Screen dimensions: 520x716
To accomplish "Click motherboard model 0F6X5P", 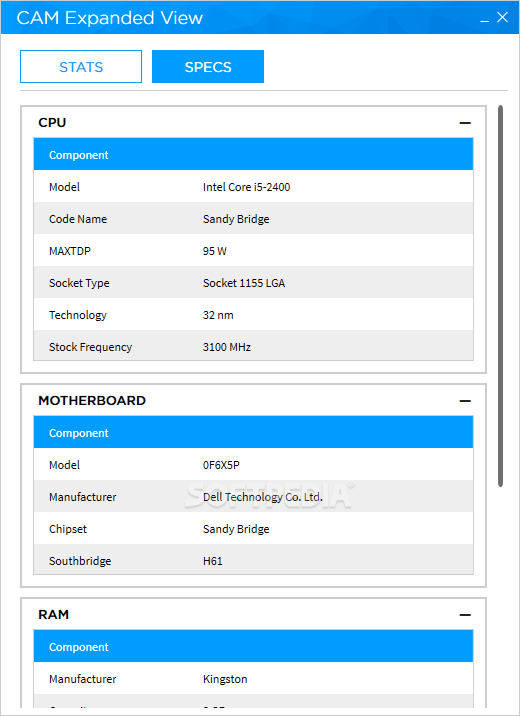I will (221, 465).
